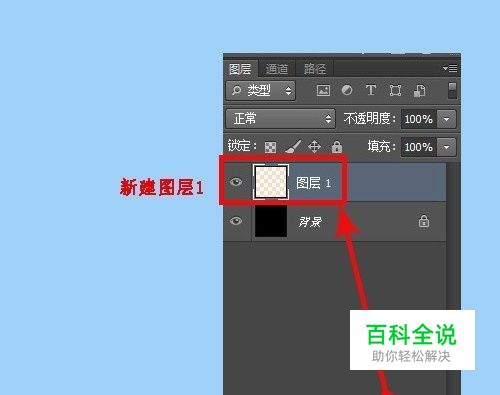Switch to the 图层 tab
The width and height of the screenshot is (500, 395).
(x=240, y=69)
